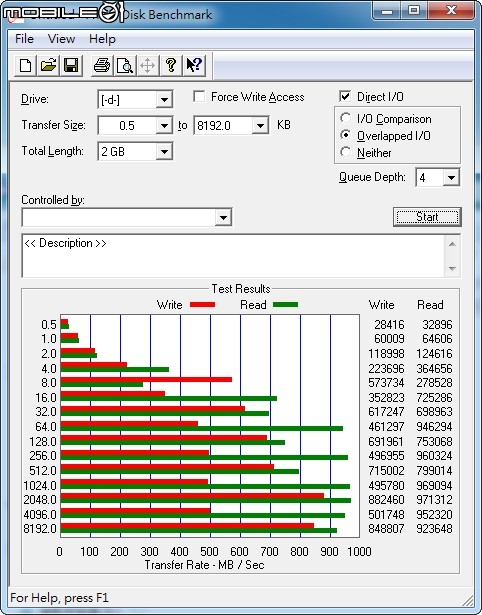Click the New file toolbar icon
The width and height of the screenshot is (482, 615).
coord(25,65)
